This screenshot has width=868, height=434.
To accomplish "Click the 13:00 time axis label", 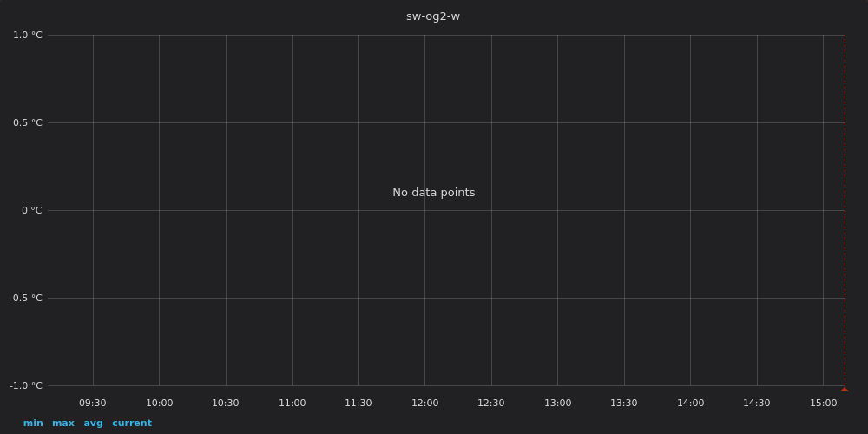I will tap(557, 403).
